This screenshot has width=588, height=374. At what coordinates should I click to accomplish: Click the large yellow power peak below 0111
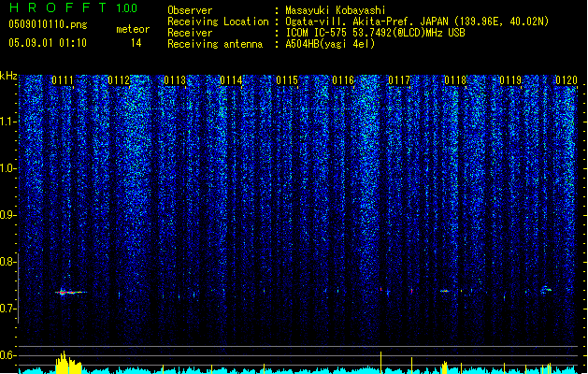[x=68, y=363]
